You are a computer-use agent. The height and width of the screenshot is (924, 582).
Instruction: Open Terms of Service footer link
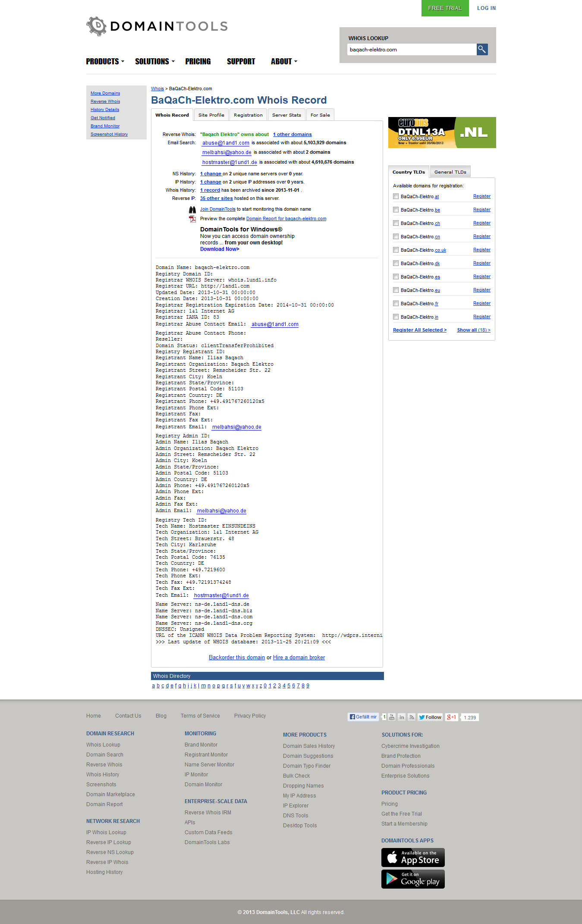pos(200,716)
